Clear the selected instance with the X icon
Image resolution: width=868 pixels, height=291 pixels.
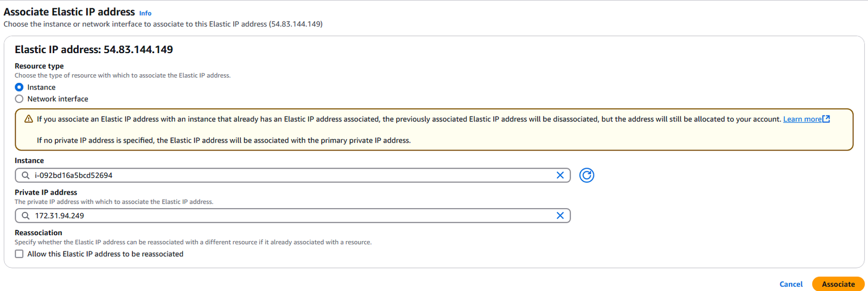(x=560, y=175)
